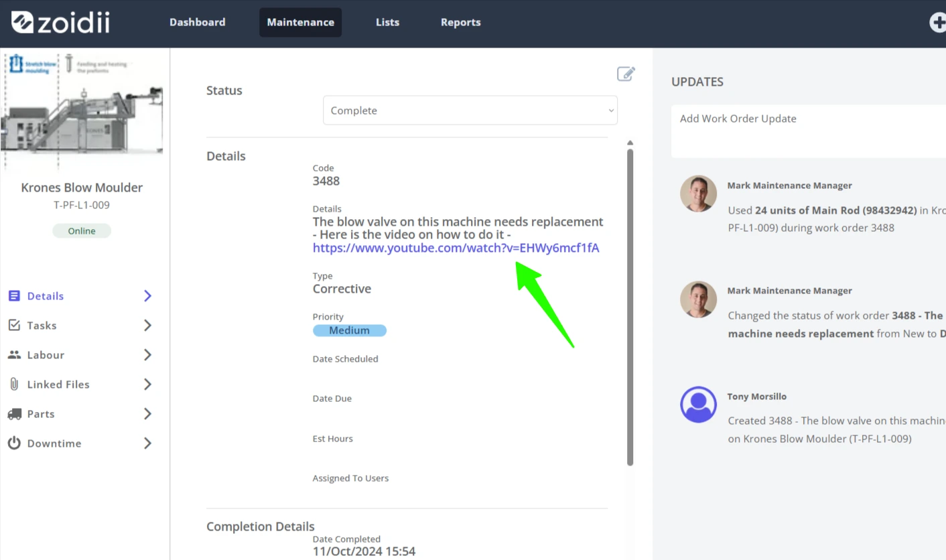Click the Add Work Order Update field
The width and height of the screenshot is (946, 560).
coord(809,131)
